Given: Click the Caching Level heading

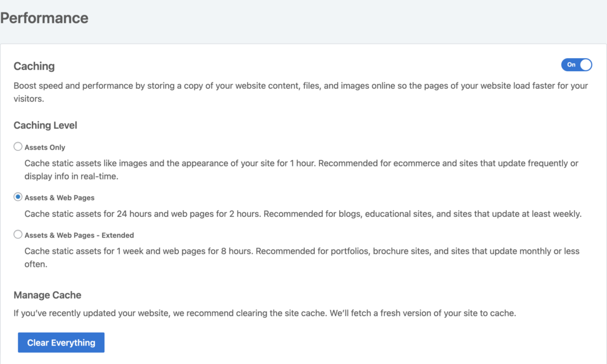Looking at the screenshot, I should pos(45,126).
